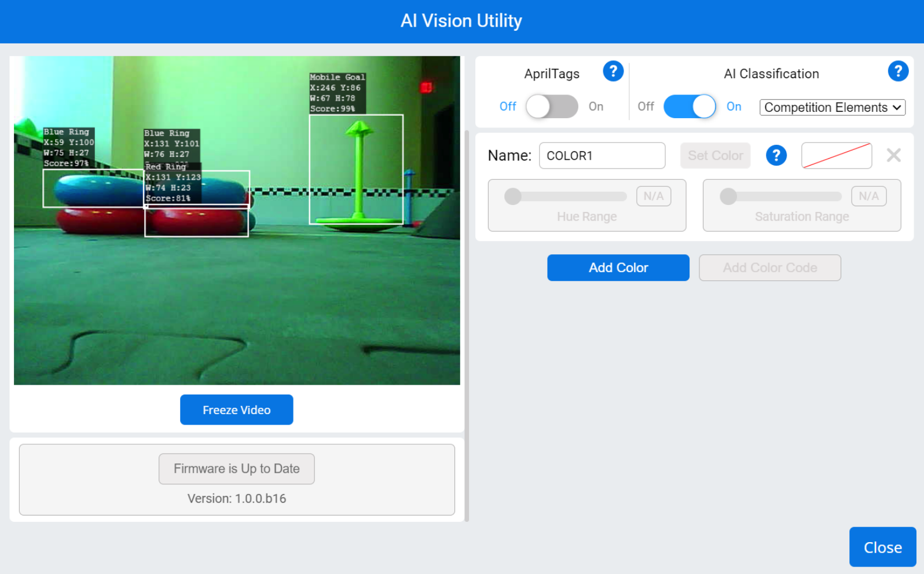This screenshot has width=924, height=574.
Task: Click the Add Color button
Action: click(618, 268)
